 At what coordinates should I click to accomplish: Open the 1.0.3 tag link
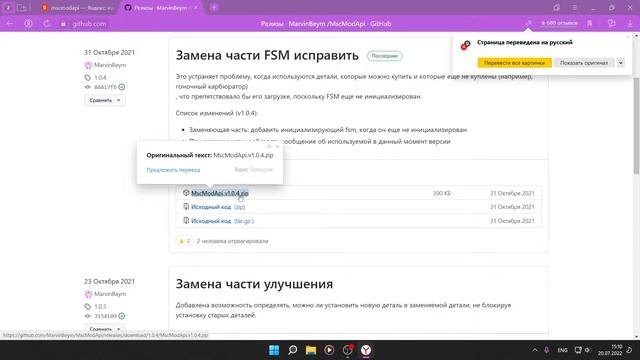100,307
